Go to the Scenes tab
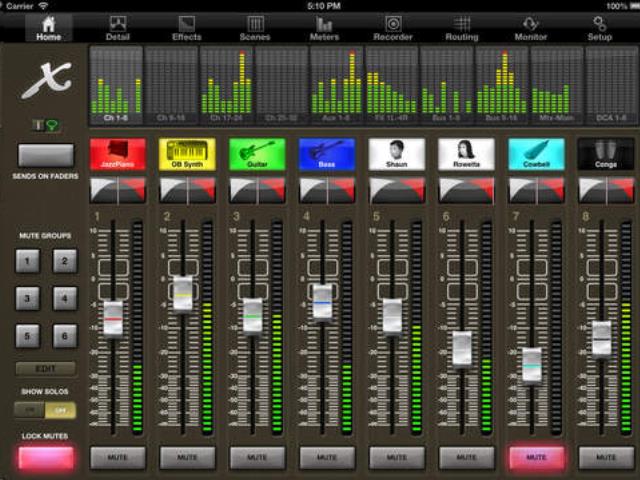This screenshot has height=480, width=640. (255, 28)
